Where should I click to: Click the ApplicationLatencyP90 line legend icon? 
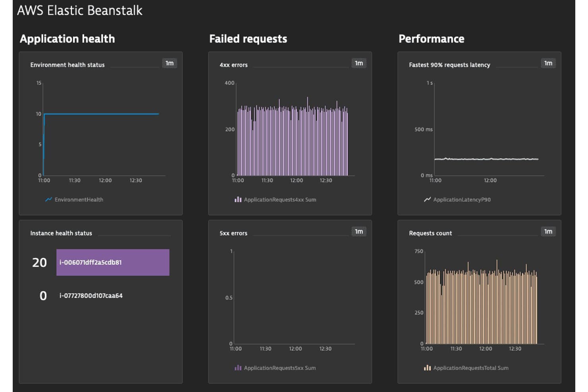427,199
